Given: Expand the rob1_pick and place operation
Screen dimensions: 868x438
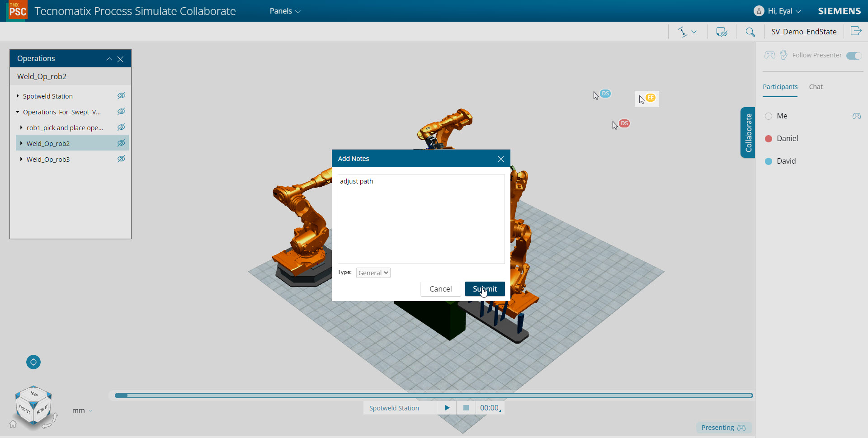Looking at the screenshot, I should [21, 127].
